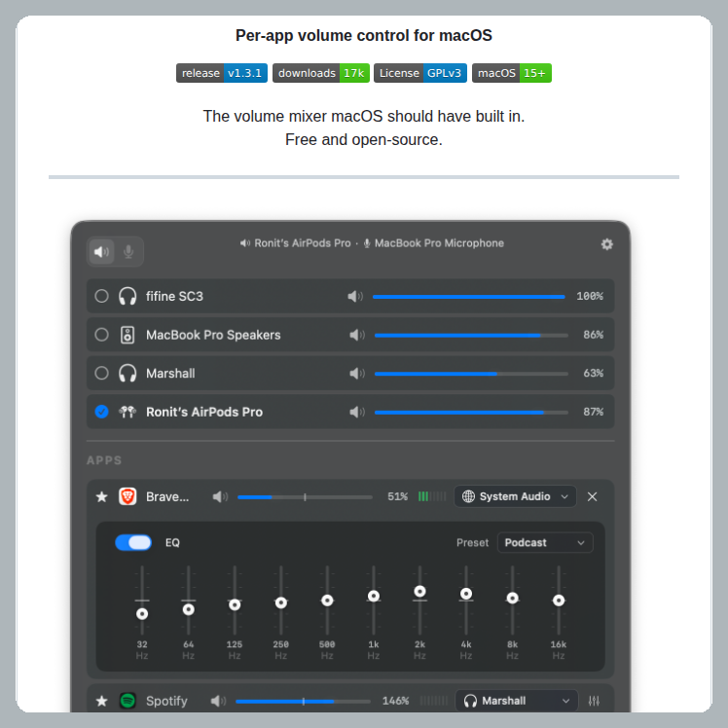Click the Brave 51% volume value
Viewport: 728px width, 728px height.
tap(397, 496)
